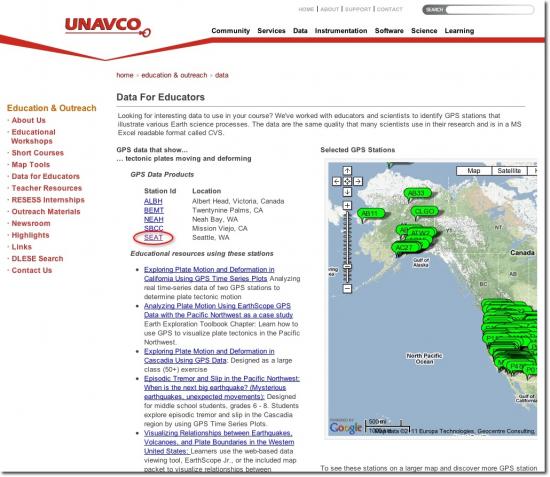
Task: Open Analyzing Plate Motion EarthScope link
Action: coord(218,310)
